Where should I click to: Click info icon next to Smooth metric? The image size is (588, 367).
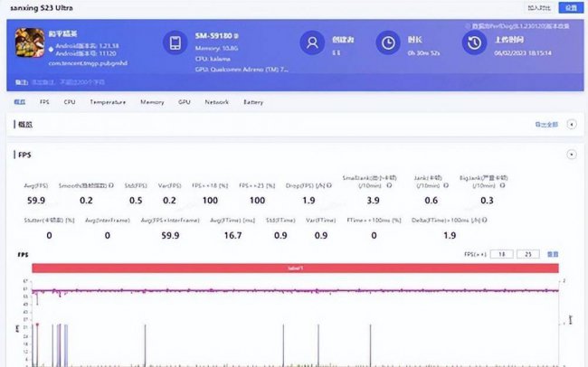point(111,185)
